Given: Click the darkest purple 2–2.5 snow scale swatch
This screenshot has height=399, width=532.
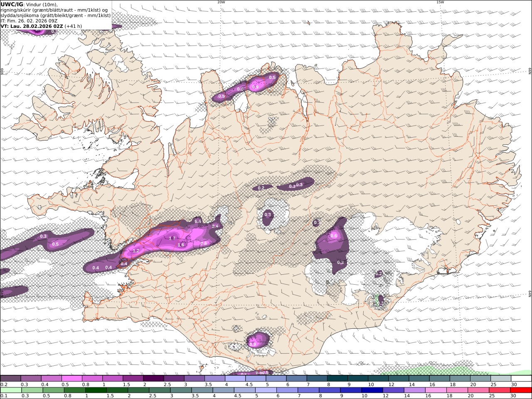Looking at the screenshot, I should (153, 379).
